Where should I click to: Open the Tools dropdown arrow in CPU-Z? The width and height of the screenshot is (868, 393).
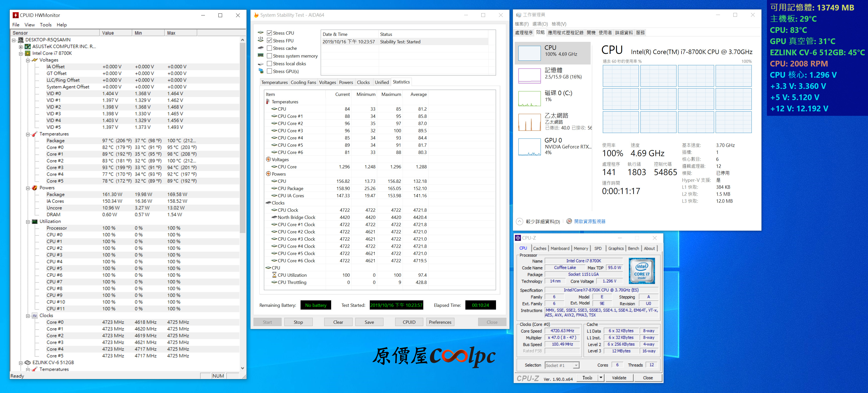[601, 378]
